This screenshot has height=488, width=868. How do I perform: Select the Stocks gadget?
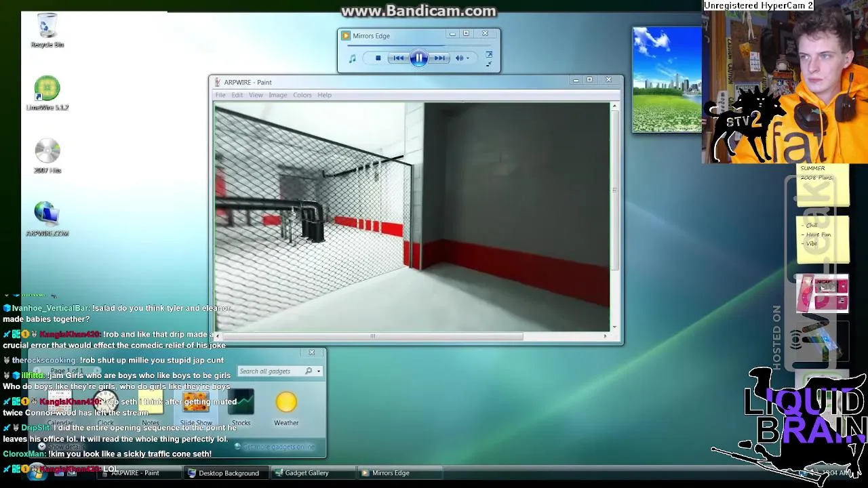241,407
